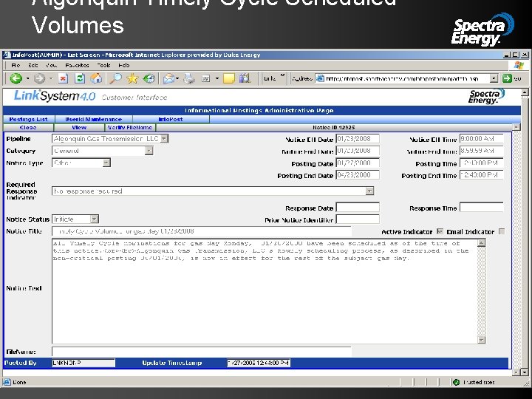This screenshot has height=399, width=532.
Task: Click the Response Date field
Action: [x=358, y=208]
